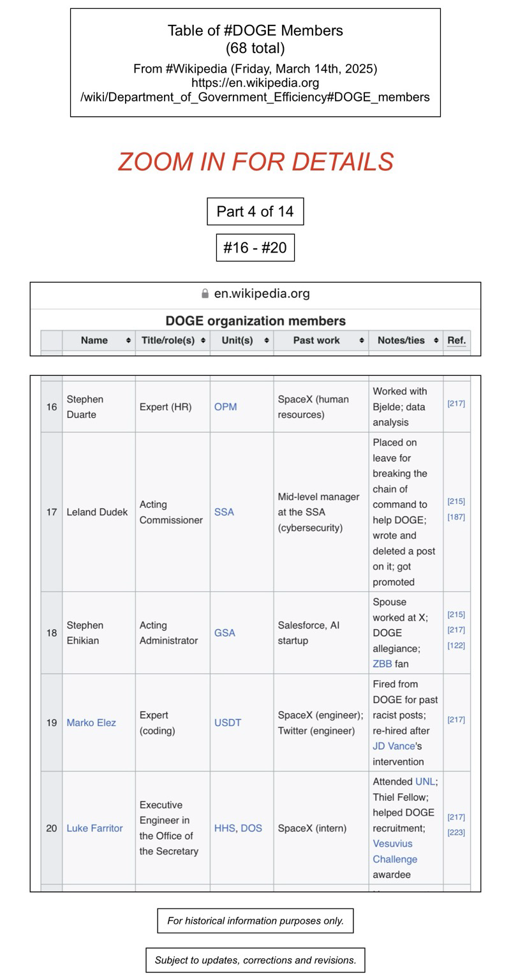
Task: Select the 'Thiel Fellow; helped DOGE recruitment' note text
Action: 403,812
